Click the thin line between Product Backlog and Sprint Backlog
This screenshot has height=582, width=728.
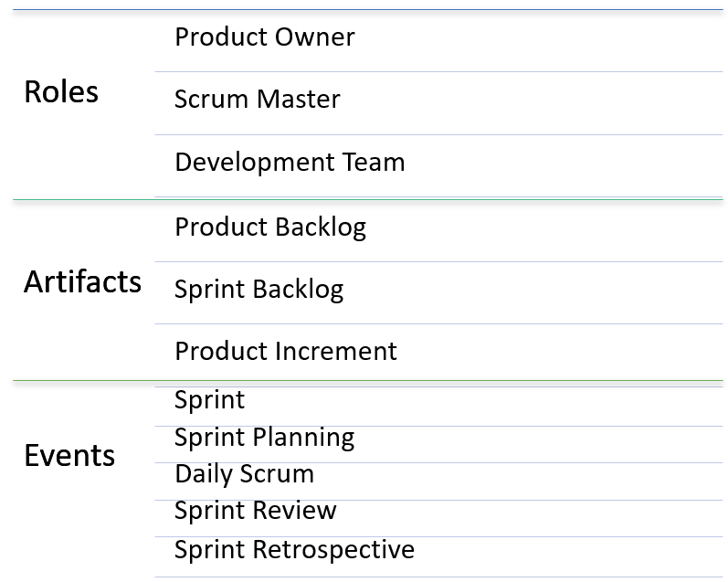[x=438, y=262]
